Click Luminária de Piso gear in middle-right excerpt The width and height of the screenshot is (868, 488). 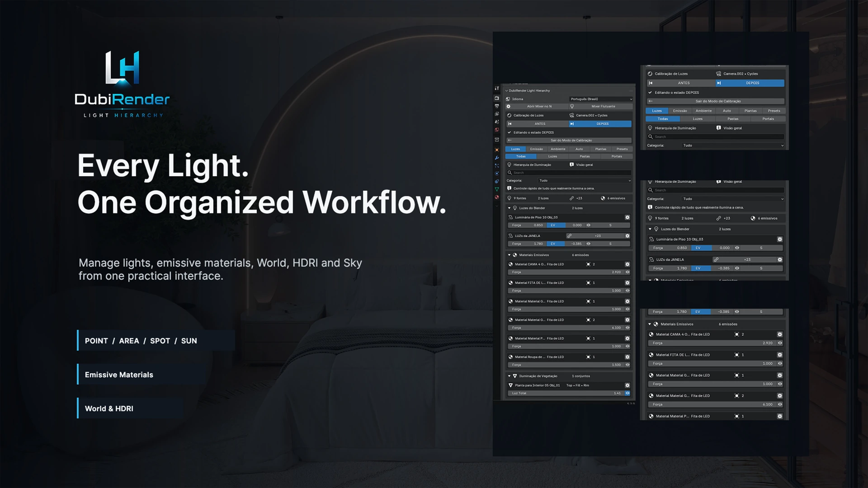(x=780, y=239)
